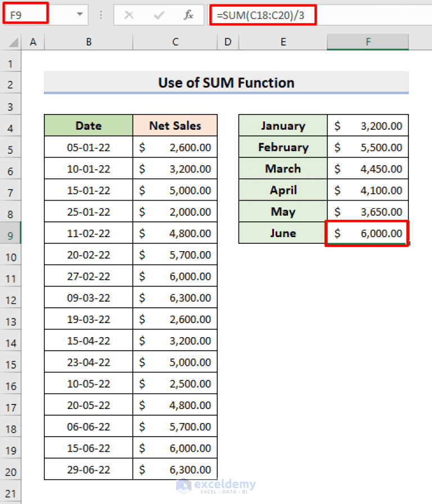Select column E header
The height and width of the screenshot is (504, 432).
point(283,42)
